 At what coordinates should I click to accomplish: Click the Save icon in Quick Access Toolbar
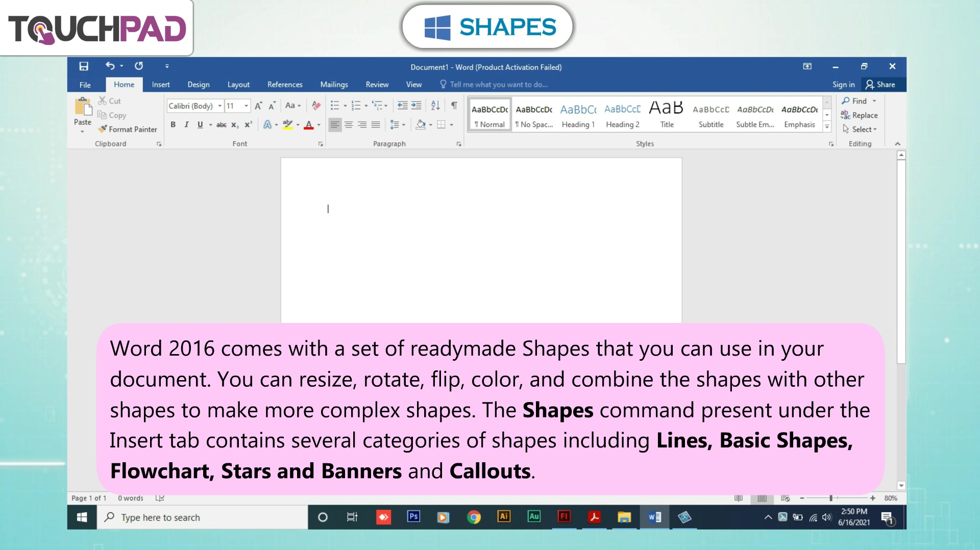tap(84, 66)
